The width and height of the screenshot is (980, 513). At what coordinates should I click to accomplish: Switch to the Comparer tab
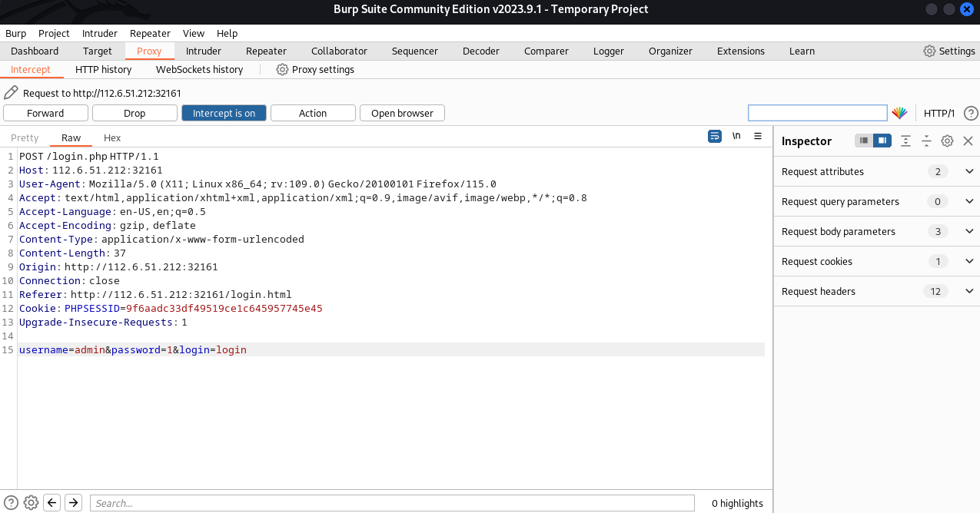click(546, 51)
